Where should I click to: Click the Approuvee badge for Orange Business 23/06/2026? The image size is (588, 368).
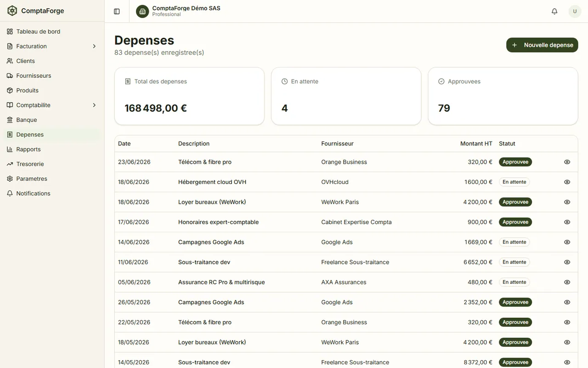(515, 162)
